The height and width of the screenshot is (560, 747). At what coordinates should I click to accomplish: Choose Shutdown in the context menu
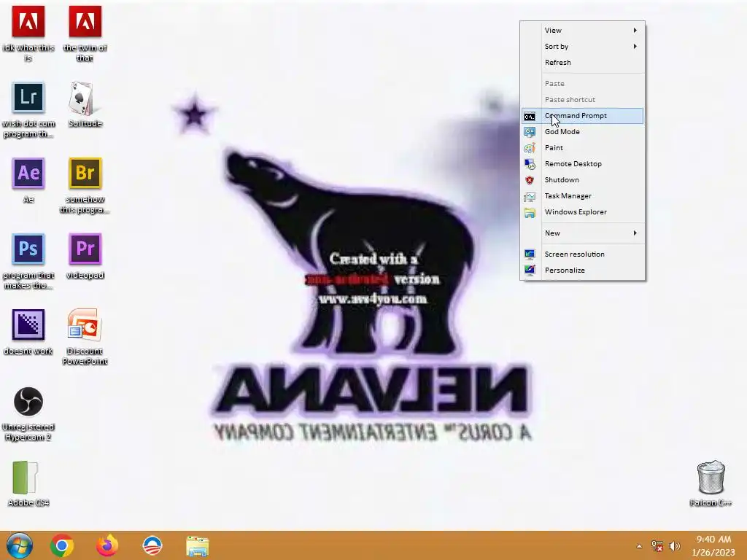(582, 180)
